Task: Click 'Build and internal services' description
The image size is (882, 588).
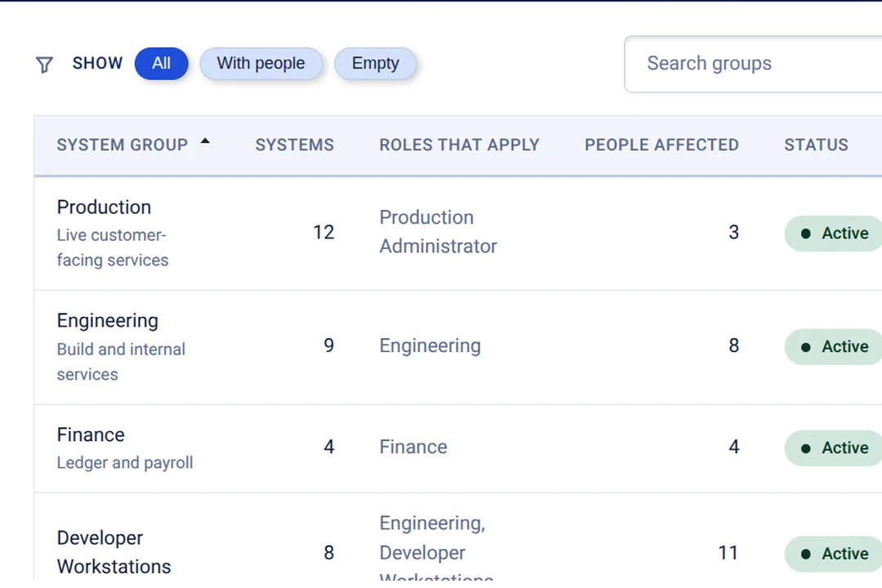Action: pos(121,362)
